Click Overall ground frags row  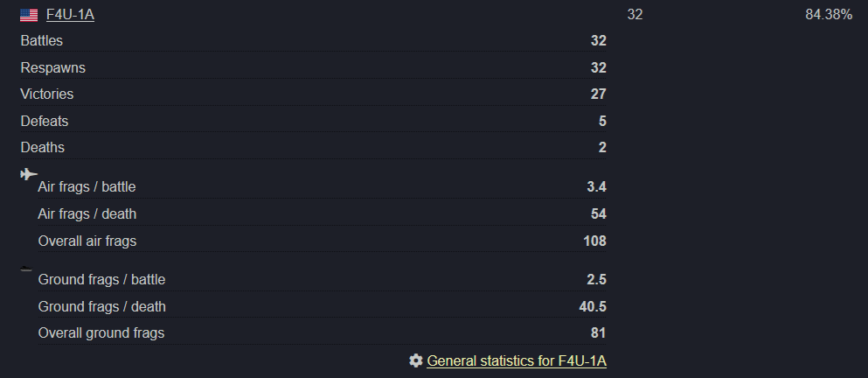323,333
